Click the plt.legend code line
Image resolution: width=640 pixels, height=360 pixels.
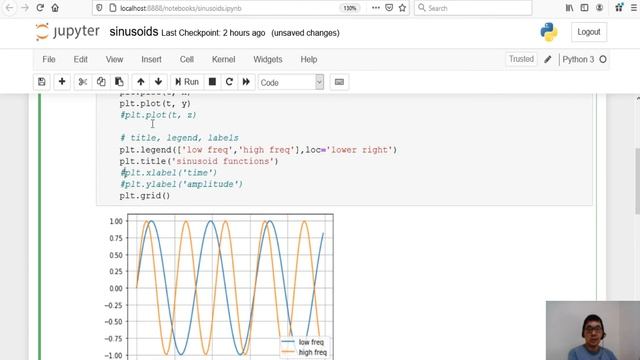(x=258, y=150)
